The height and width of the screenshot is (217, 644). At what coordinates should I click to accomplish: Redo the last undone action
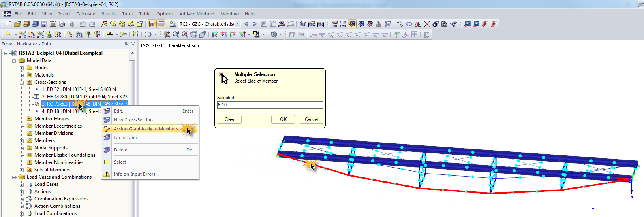pyautogui.click(x=92, y=24)
